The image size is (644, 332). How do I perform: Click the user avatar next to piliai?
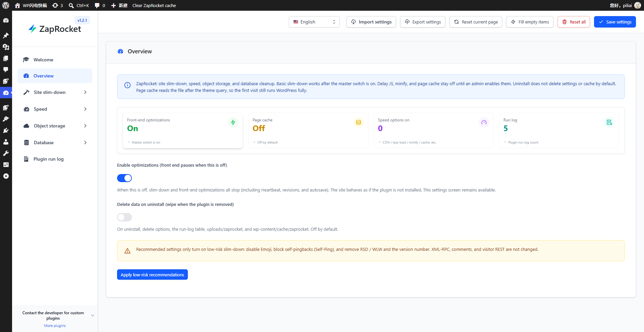638,5
